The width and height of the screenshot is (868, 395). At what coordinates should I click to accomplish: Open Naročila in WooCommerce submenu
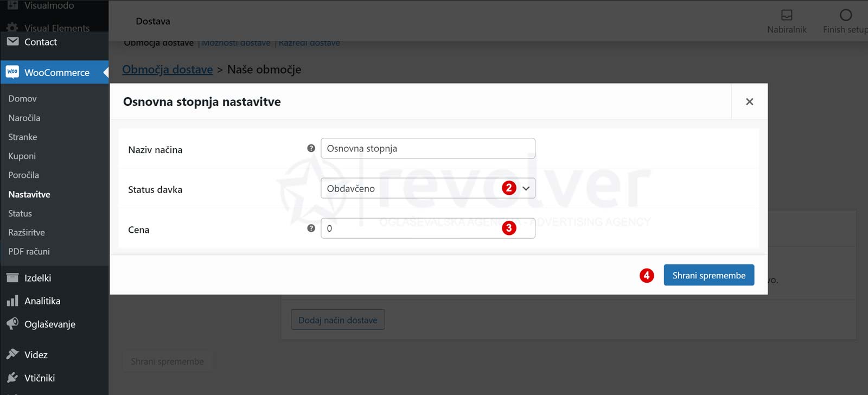point(24,118)
